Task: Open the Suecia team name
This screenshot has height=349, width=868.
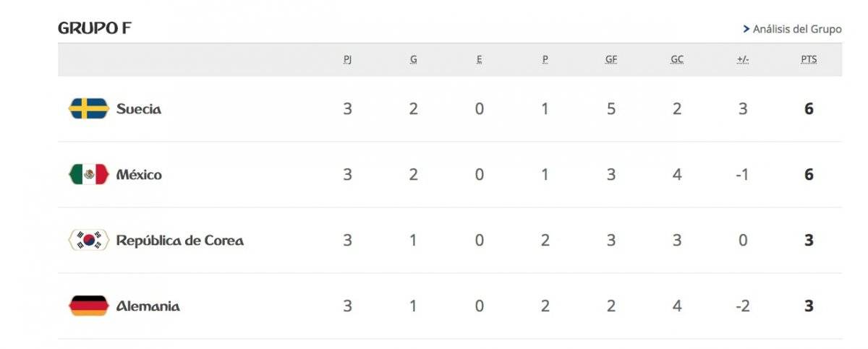Action: pyautogui.click(x=139, y=109)
